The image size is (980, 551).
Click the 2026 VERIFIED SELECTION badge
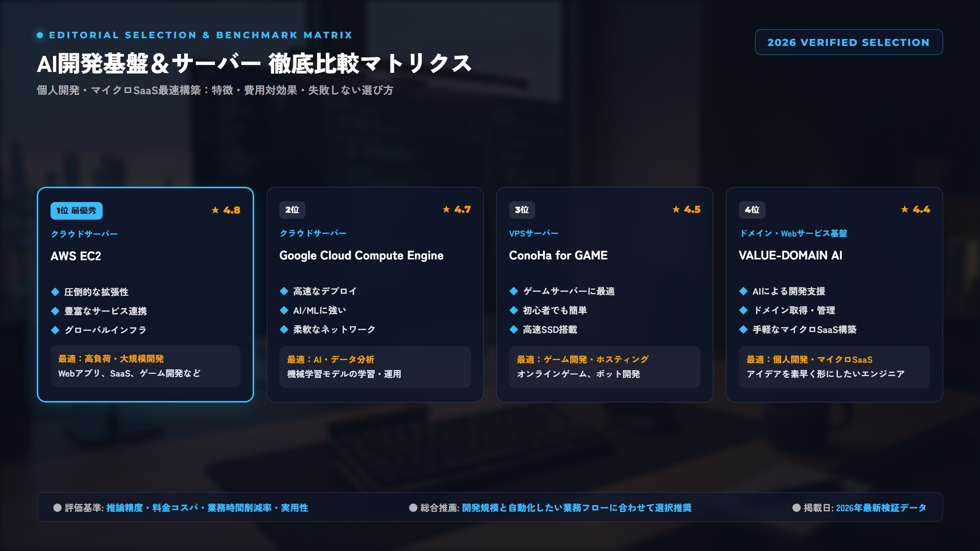point(849,42)
